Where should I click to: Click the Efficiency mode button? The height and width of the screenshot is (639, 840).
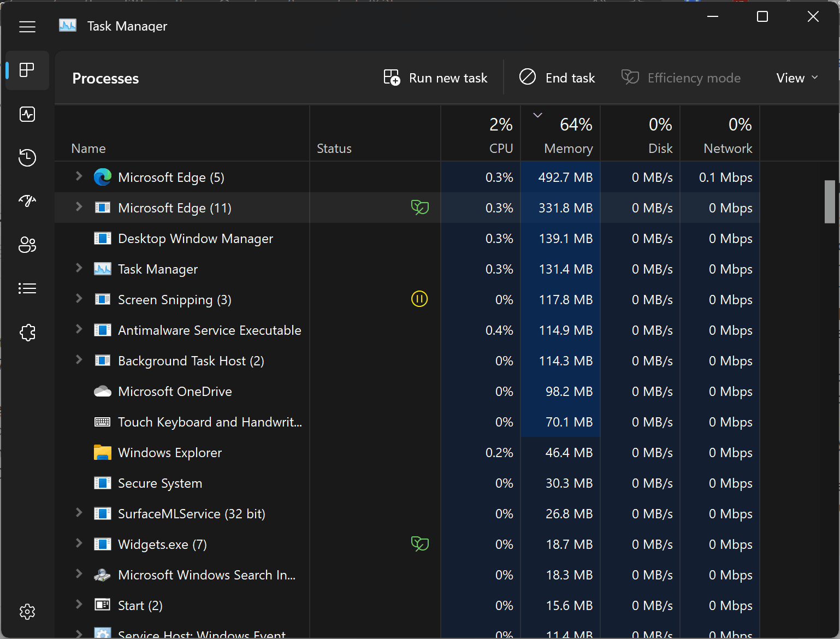681,78
